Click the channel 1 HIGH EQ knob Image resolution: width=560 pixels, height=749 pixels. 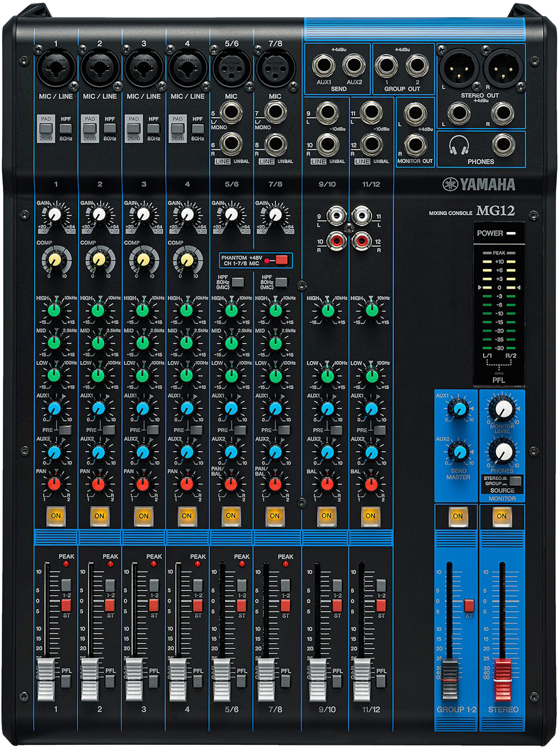coord(54,311)
